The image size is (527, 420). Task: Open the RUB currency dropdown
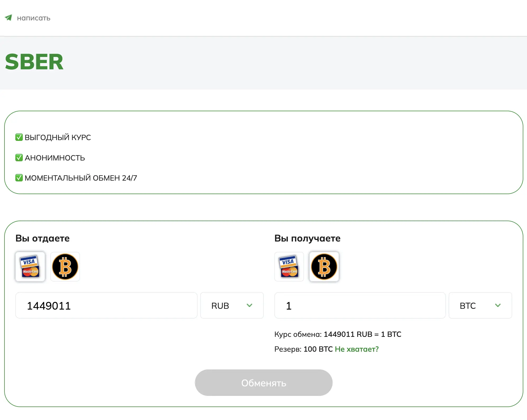(x=232, y=305)
